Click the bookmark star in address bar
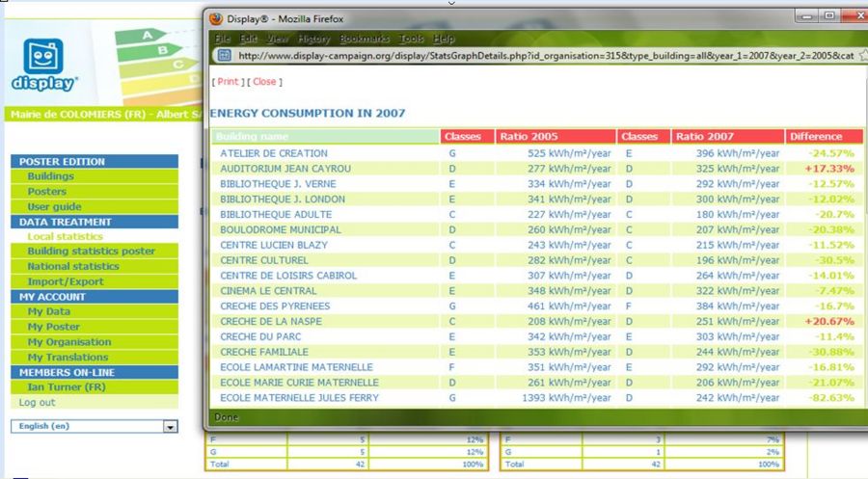 (860, 56)
